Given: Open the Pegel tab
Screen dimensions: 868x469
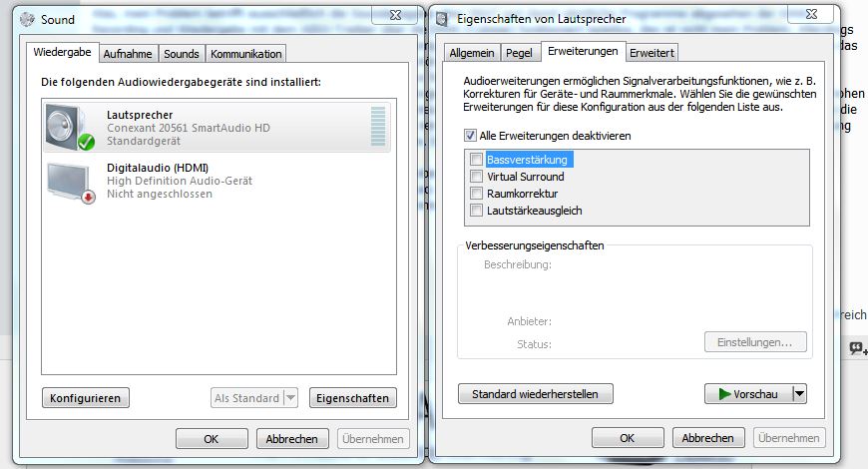Looking at the screenshot, I should coord(519,53).
